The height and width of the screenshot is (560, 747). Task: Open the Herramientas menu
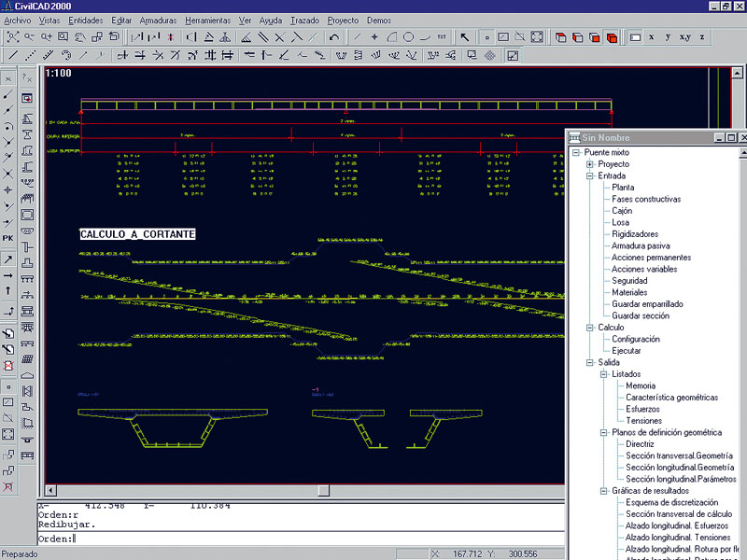coord(208,20)
